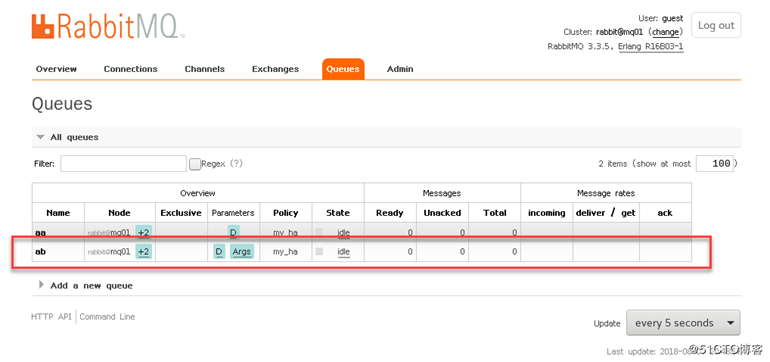Sort by the Total column header
The image size is (770, 362).
point(495,213)
